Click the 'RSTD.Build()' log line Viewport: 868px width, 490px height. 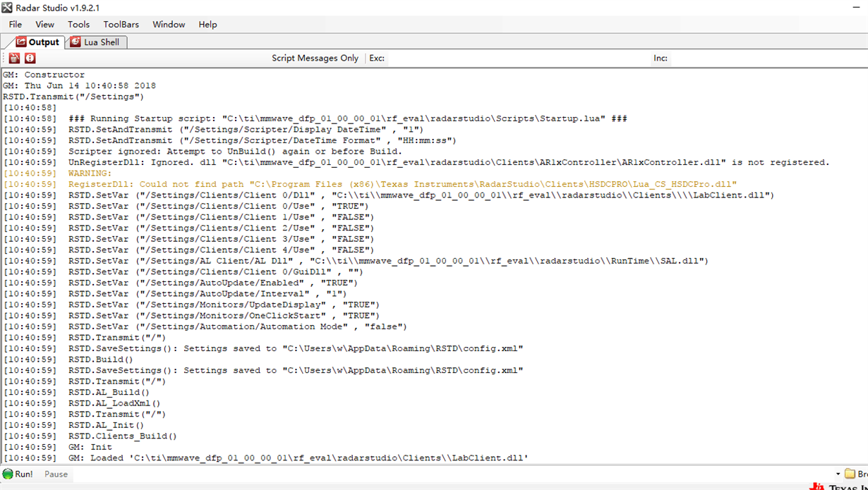click(68, 360)
